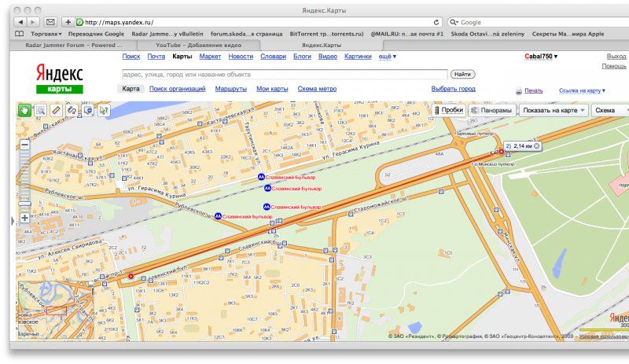The width and height of the screenshot is (629, 364).
Task: Select the route drawing tool
Action: coord(72,110)
